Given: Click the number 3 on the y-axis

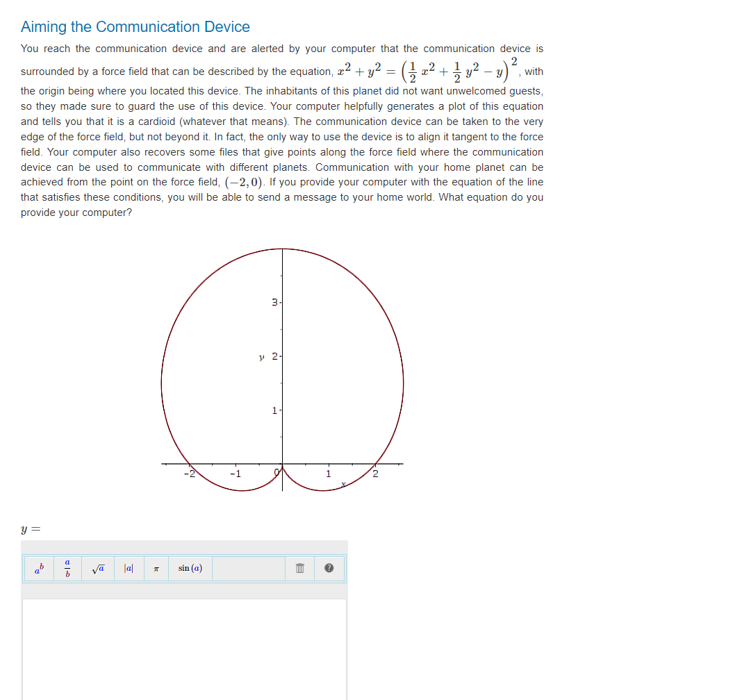Looking at the screenshot, I should pyautogui.click(x=274, y=301).
